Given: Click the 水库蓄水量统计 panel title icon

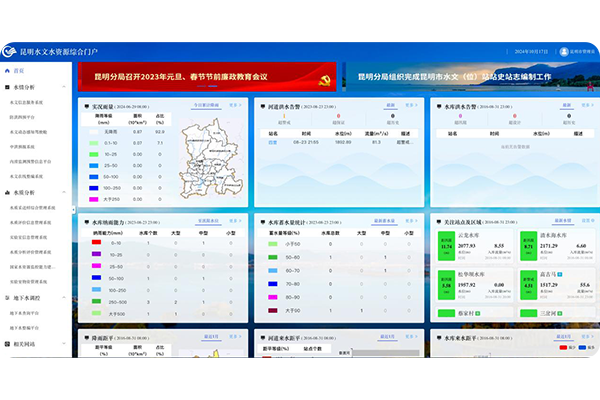Looking at the screenshot, I should point(262,221).
